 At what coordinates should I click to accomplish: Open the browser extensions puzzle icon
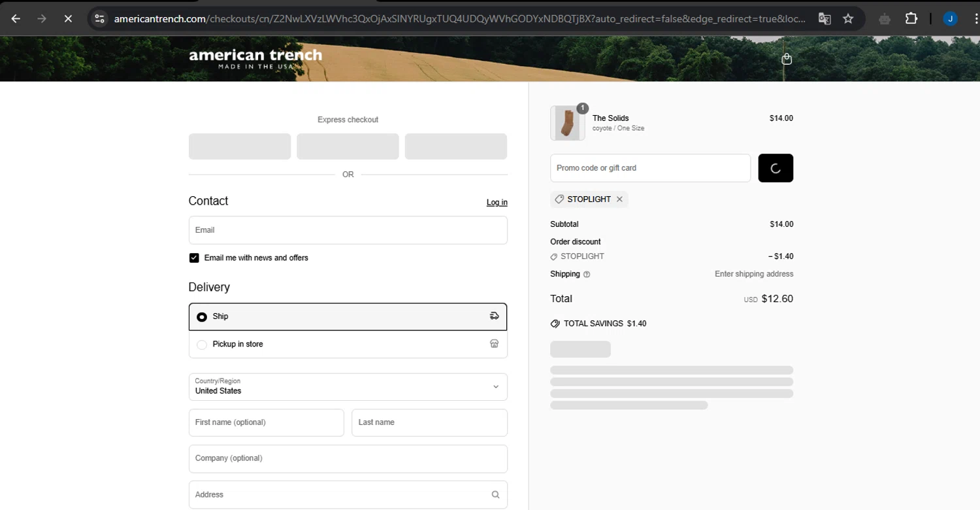[x=911, y=18]
